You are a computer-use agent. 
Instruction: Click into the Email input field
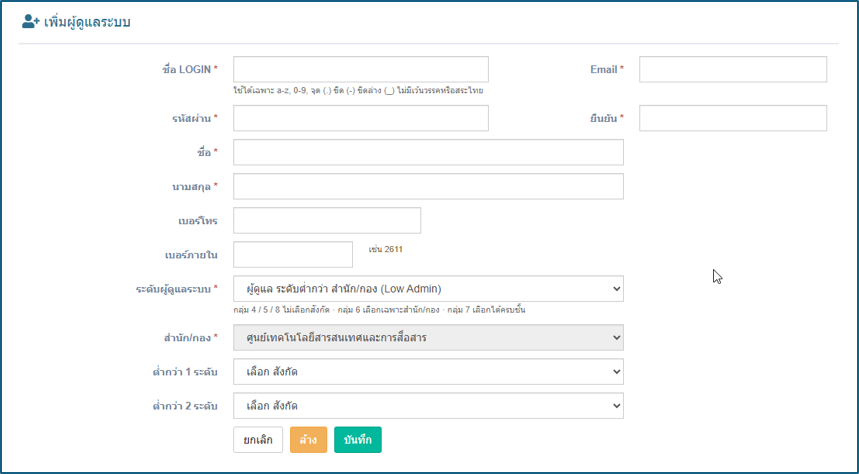(732, 69)
